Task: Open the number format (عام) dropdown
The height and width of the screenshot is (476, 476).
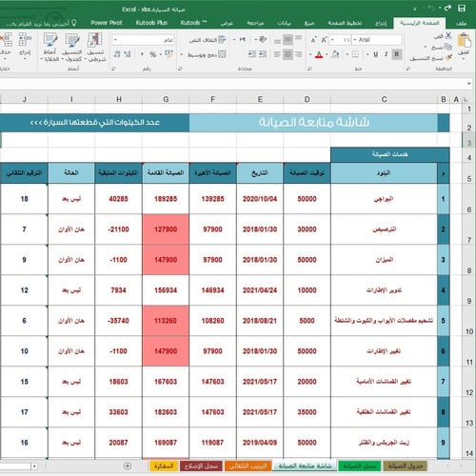Action: 115,40
